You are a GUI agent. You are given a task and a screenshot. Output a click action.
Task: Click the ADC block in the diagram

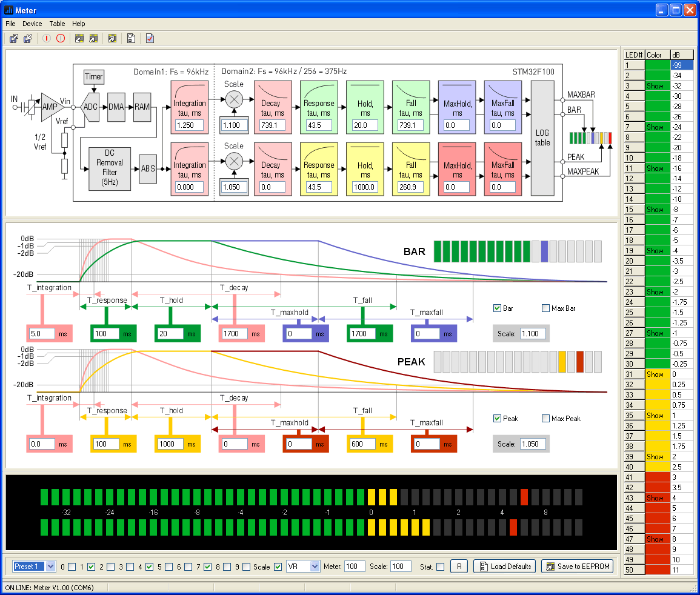[90, 107]
